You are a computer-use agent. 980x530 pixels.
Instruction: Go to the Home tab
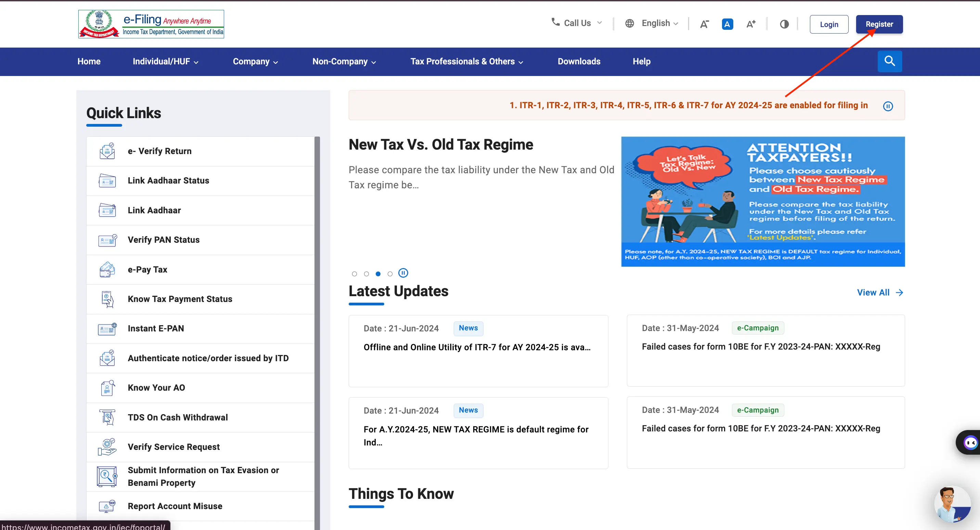point(89,61)
